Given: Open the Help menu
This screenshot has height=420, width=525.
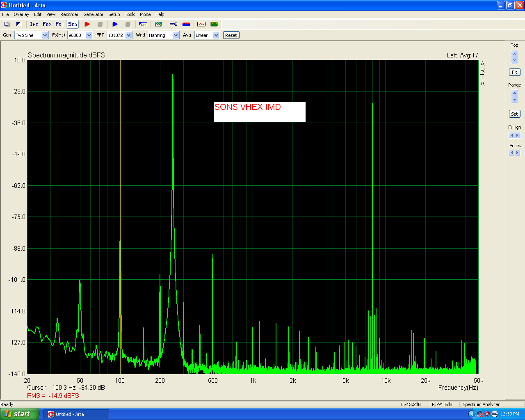Looking at the screenshot, I should click(x=160, y=14).
